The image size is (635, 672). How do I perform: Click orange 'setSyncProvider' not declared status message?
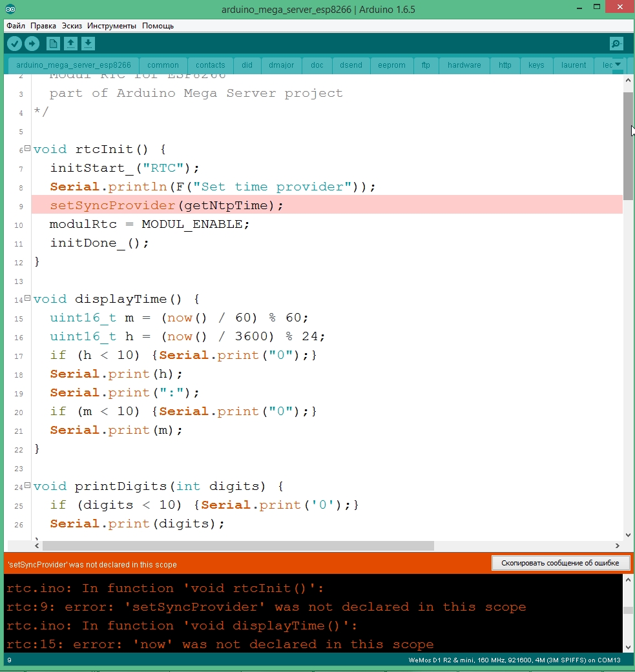[92, 564]
